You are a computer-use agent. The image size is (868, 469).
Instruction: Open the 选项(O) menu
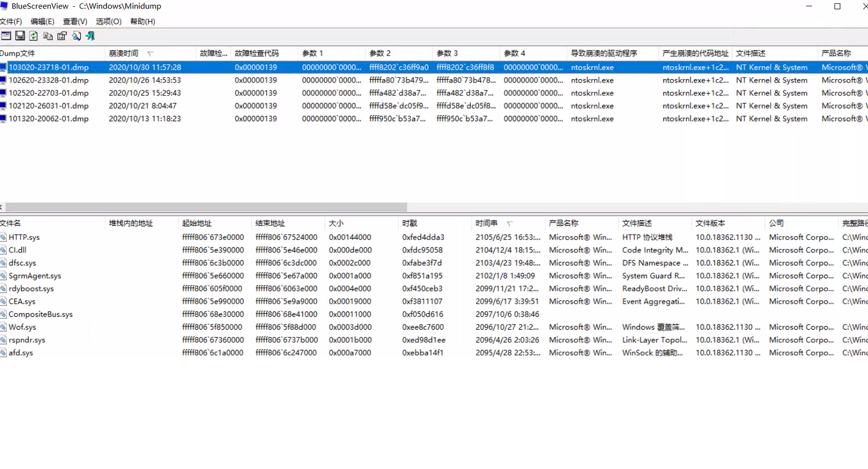click(x=108, y=21)
